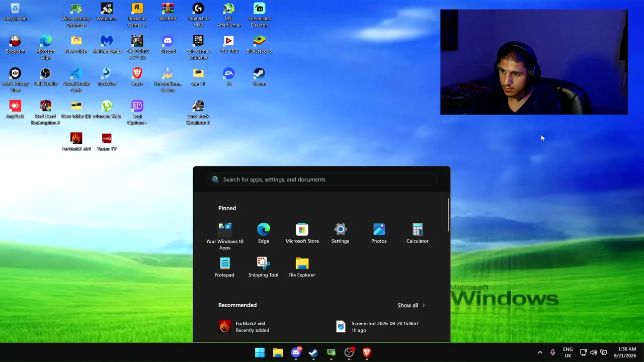Select the Streamlabs Desktop icon
Viewport: 644px width, 362px height.
pyautogui.click(x=259, y=15)
